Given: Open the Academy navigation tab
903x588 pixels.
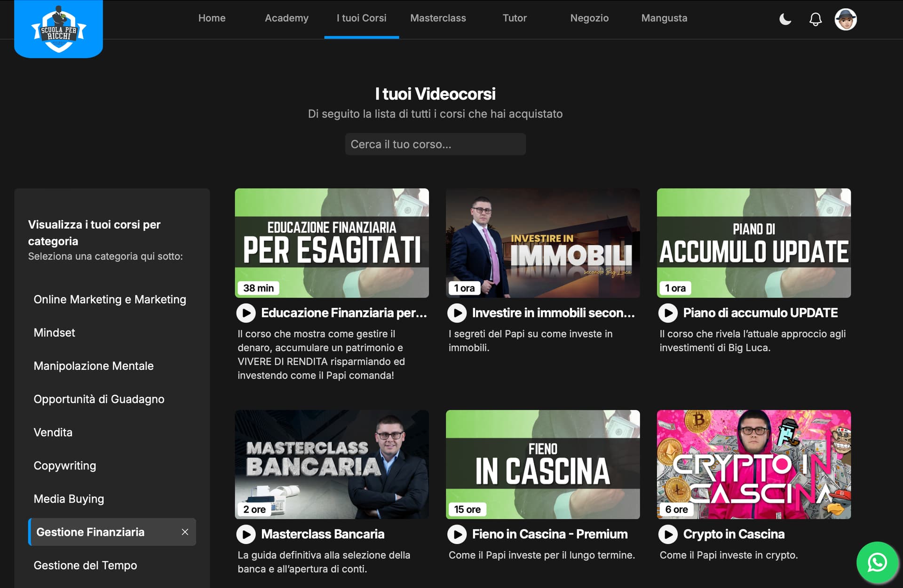Looking at the screenshot, I should 286,18.
